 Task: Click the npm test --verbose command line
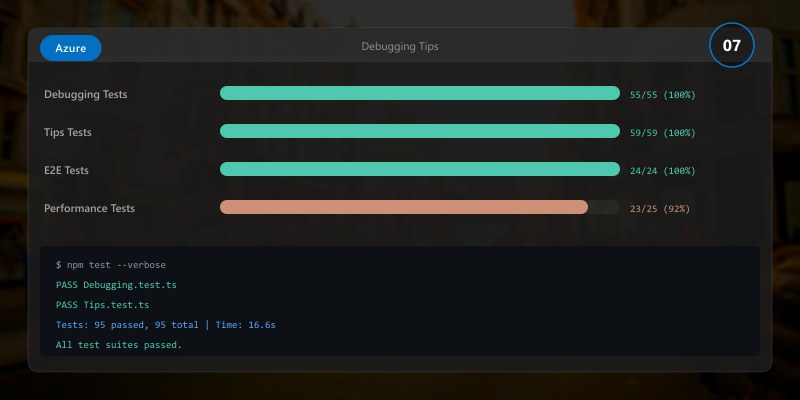click(x=111, y=265)
